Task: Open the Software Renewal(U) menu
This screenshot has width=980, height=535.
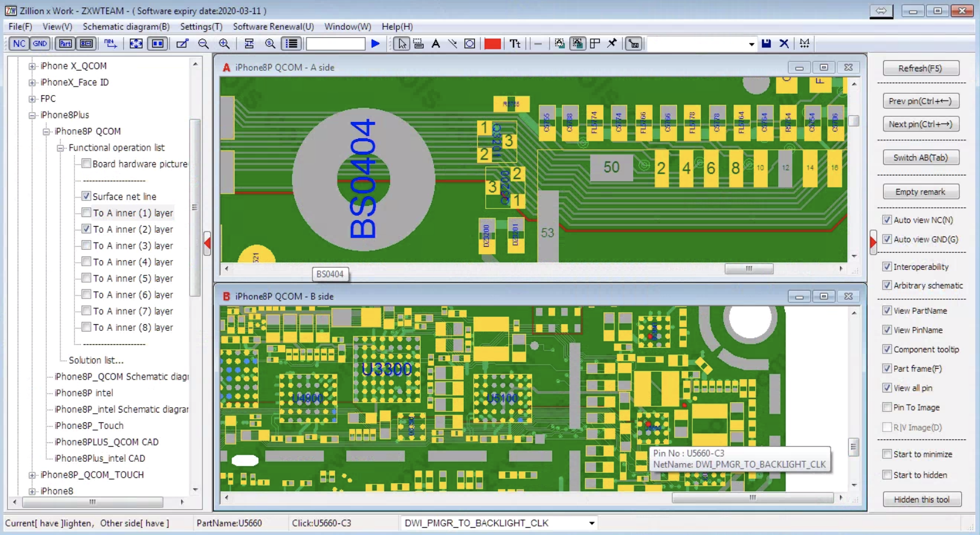Action: point(273,27)
